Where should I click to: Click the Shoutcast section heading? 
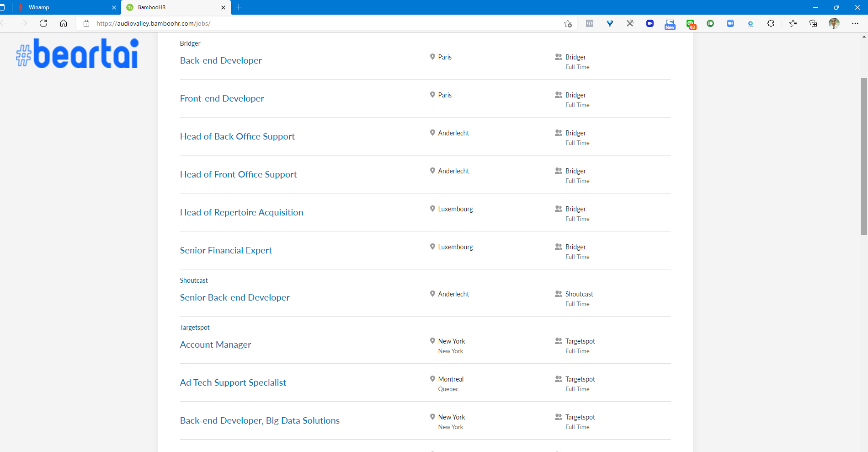[x=194, y=280]
